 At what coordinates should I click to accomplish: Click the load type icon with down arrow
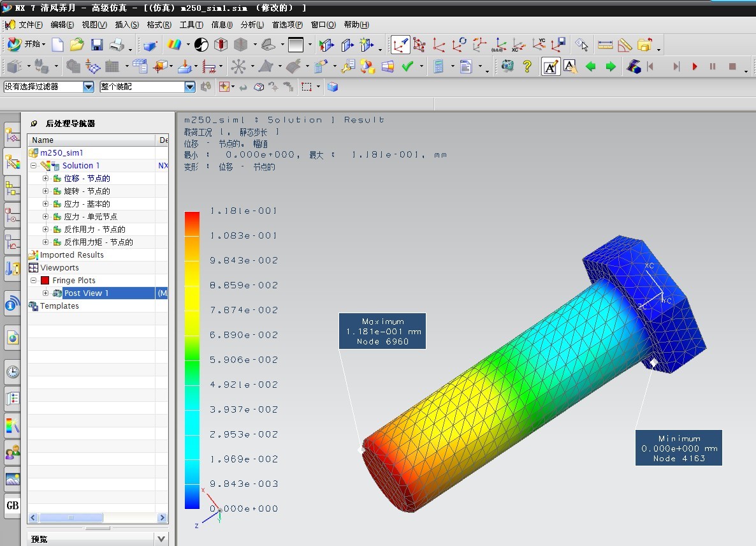[185, 66]
